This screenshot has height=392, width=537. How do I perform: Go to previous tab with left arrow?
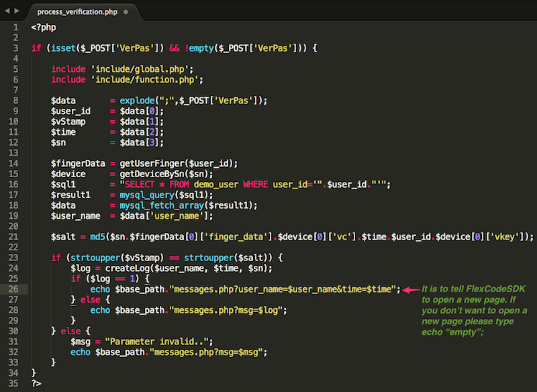(7, 11)
